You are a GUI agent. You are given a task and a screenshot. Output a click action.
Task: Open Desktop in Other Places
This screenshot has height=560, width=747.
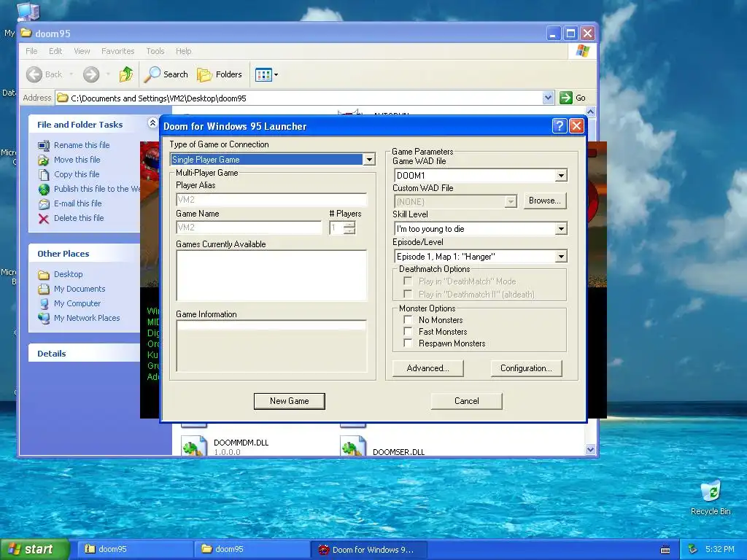pyautogui.click(x=68, y=274)
